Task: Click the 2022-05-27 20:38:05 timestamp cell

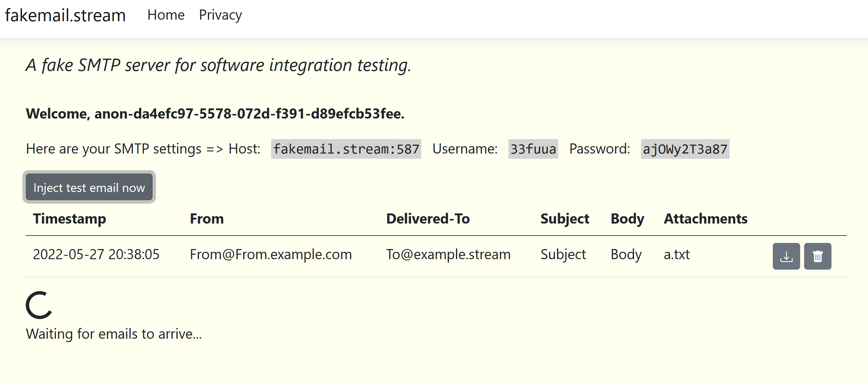Action: 96,255
